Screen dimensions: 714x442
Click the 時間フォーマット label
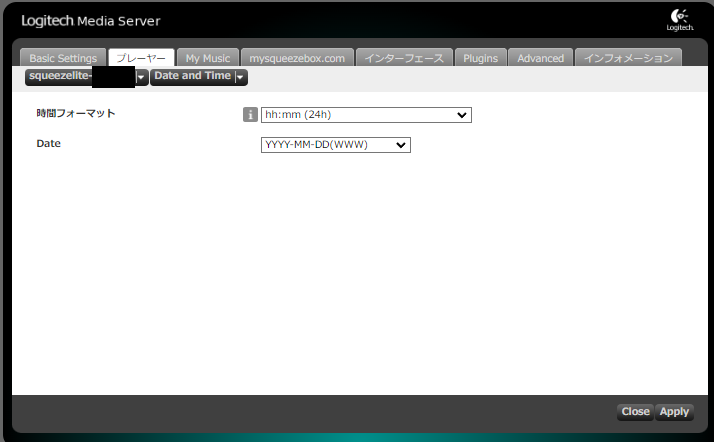76,113
